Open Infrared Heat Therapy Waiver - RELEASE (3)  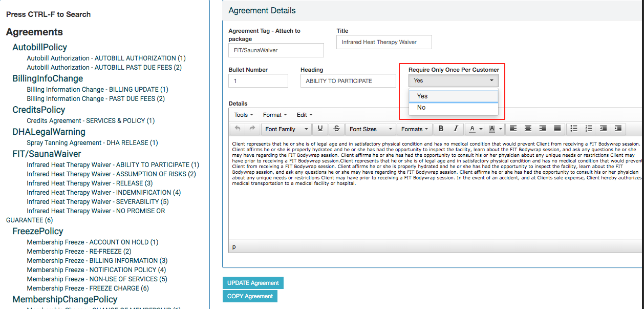[90, 183]
